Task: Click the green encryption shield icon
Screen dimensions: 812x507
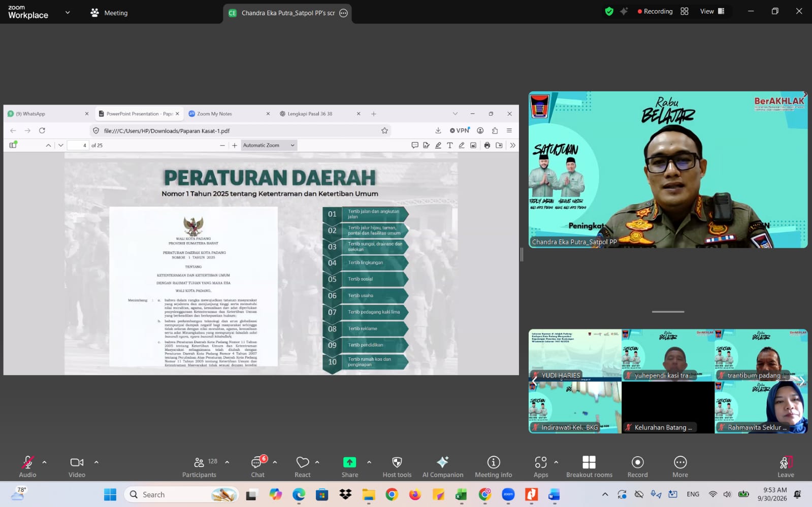Action: 609,11
